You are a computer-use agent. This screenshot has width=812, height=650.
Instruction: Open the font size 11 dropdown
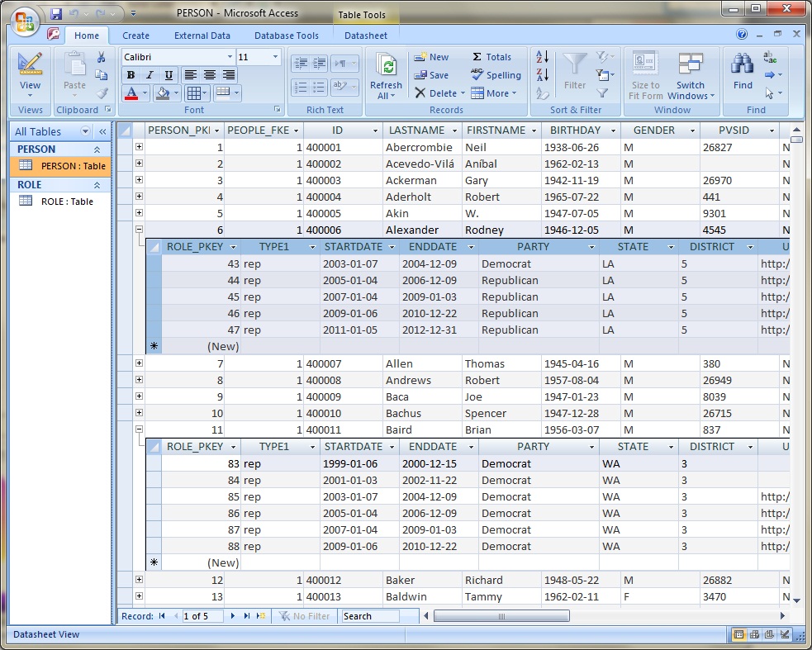(x=276, y=57)
